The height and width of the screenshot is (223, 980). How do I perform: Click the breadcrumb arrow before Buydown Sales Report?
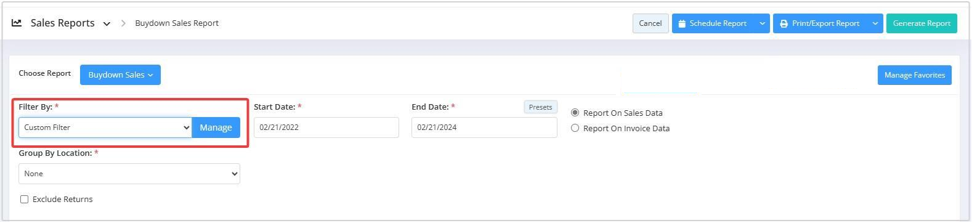pos(123,23)
